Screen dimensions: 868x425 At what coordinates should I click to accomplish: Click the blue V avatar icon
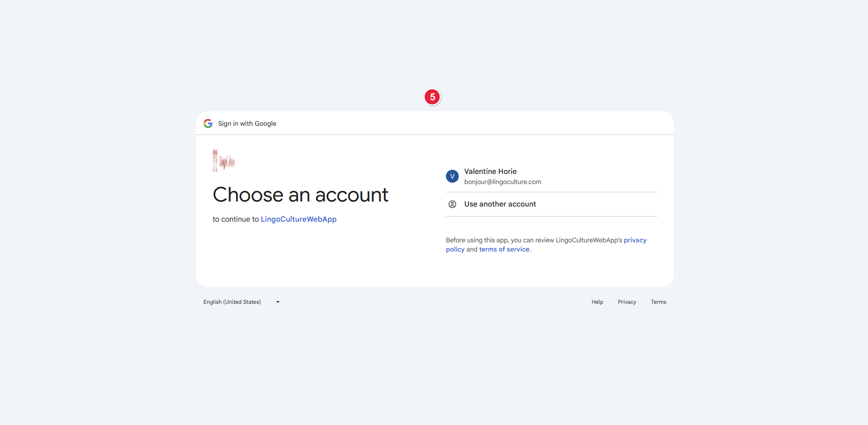tap(452, 176)
